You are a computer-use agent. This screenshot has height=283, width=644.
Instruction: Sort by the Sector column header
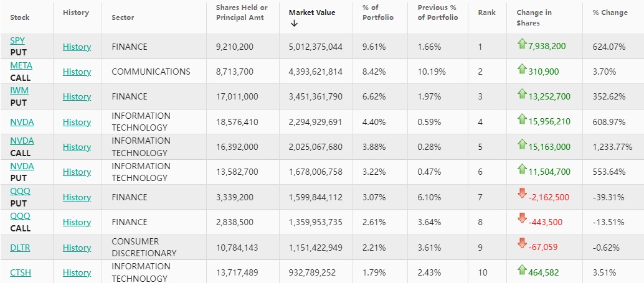123,17
